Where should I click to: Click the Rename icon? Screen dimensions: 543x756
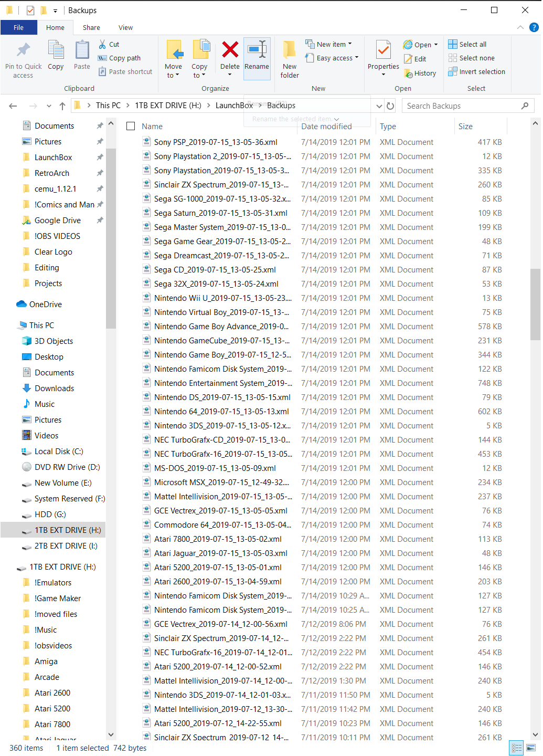point(257,50)
